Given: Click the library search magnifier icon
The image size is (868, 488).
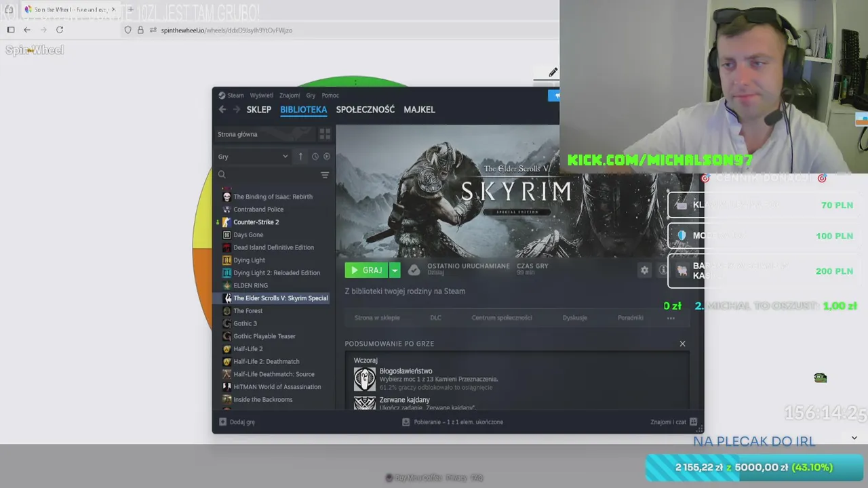Looking at the screenshot, I should 222,175.
